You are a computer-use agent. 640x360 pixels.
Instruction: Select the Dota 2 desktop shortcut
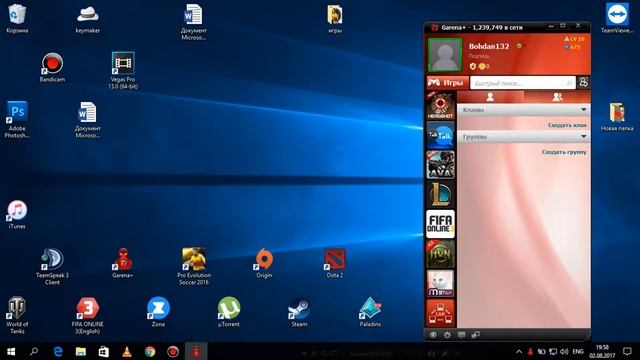click(335, 263)
